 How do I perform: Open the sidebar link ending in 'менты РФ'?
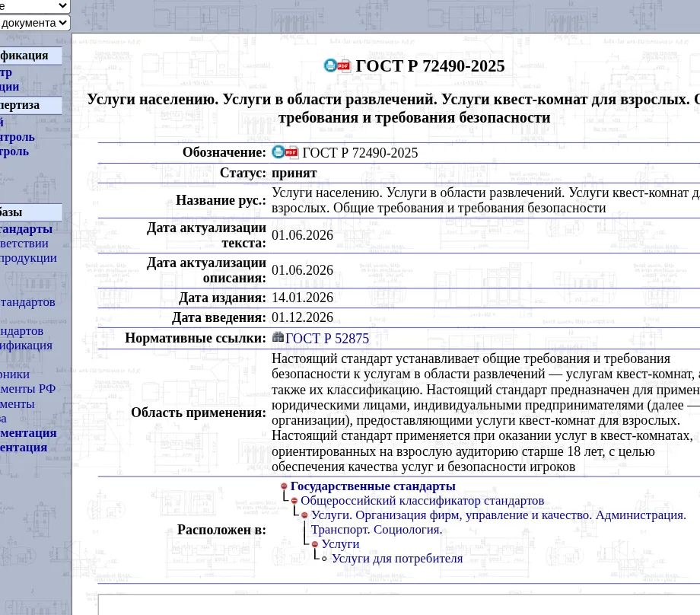tap(27, 389)
